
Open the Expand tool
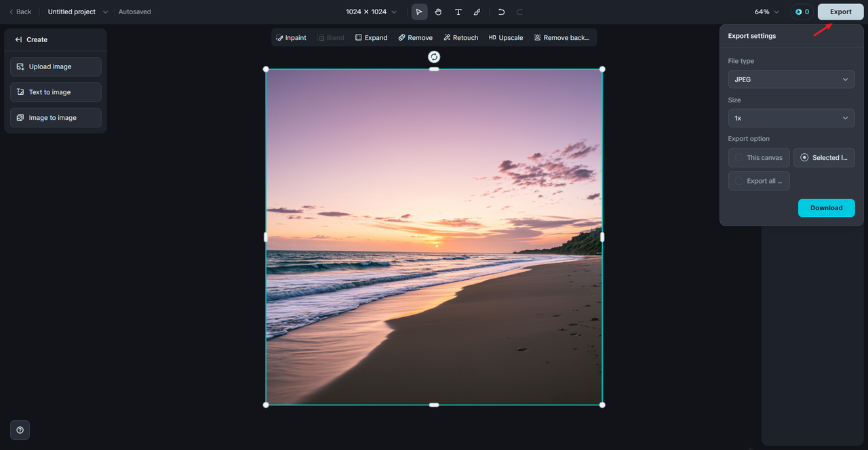click(371, 37)
